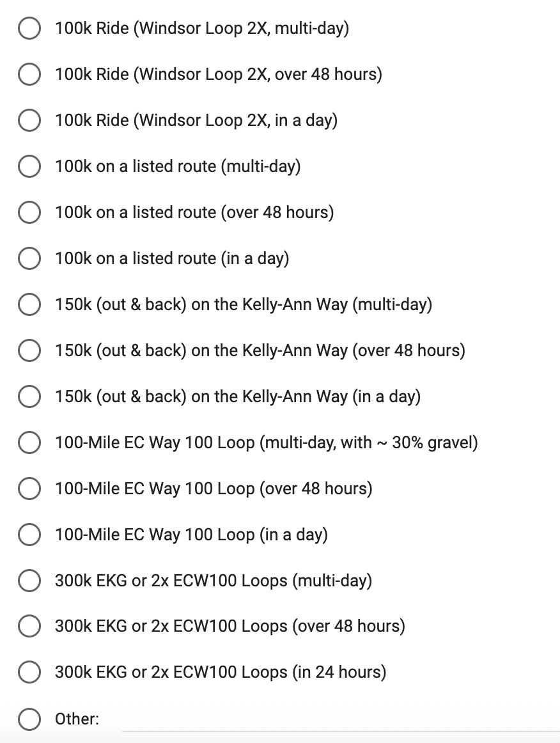Pick 100-Mile EC Way 100 Loop in a day

click(x=29, y=534)
